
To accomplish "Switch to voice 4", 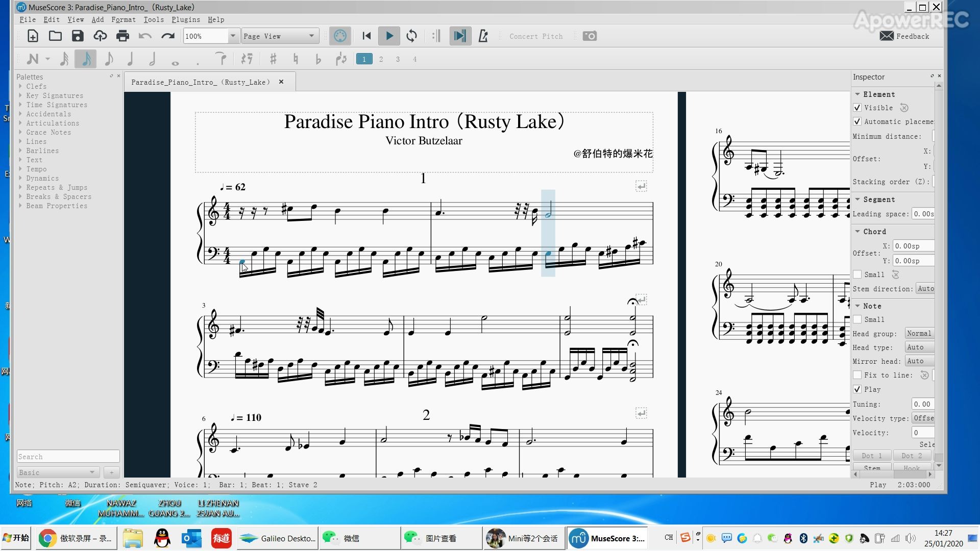I will (x=414, y=59).
